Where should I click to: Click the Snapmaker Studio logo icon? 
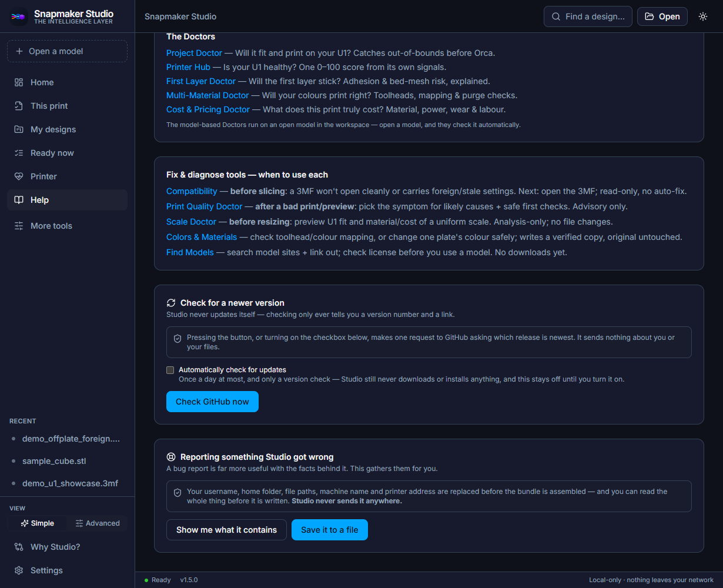(x=19, y=16)
